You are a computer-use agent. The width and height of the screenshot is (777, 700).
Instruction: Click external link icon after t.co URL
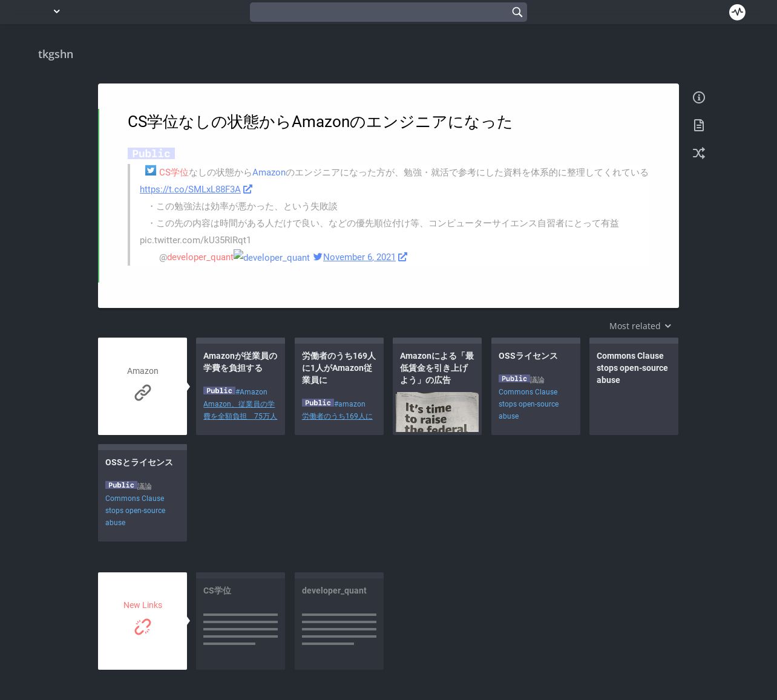248,189
